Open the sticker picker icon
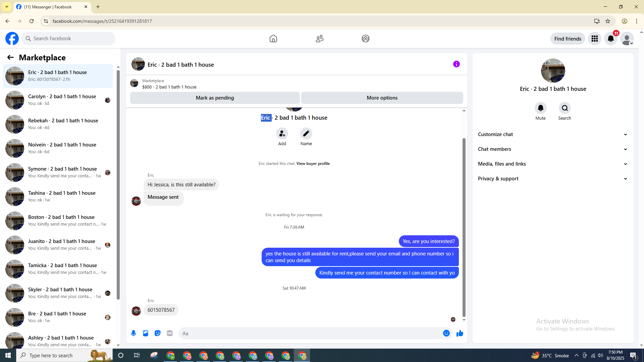Screen dimensions: 644x362 coord(158,333)
